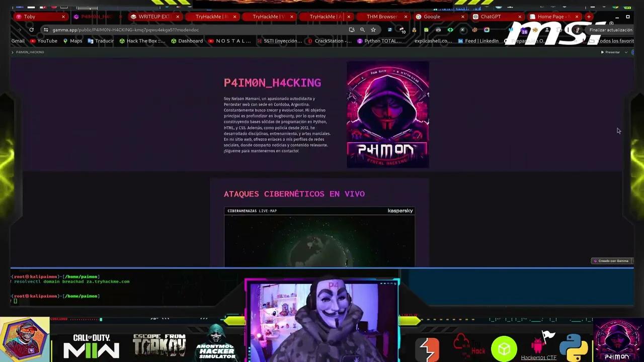The width and height of the screenshot is (644, 362).
Task: Open the Feed | LinkedIn bookmark
Action: (x=478, y=41)
